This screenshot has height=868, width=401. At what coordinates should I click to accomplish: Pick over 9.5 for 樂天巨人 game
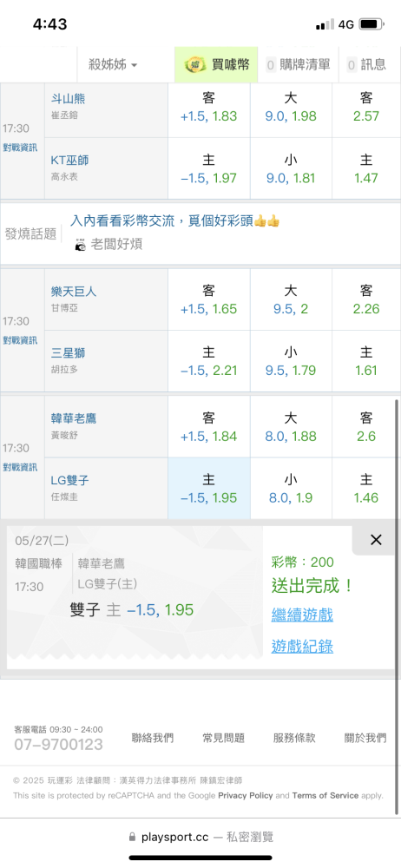tap(291, 299)
